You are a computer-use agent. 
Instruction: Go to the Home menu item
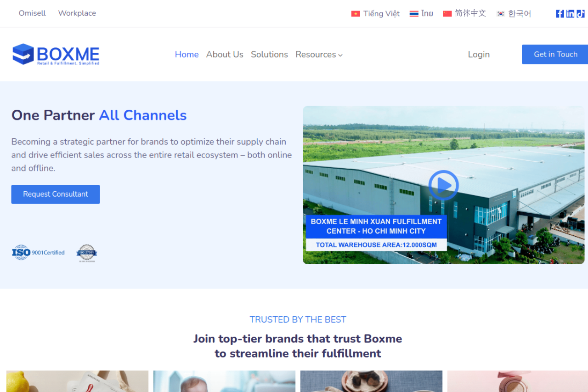point(187,54)
